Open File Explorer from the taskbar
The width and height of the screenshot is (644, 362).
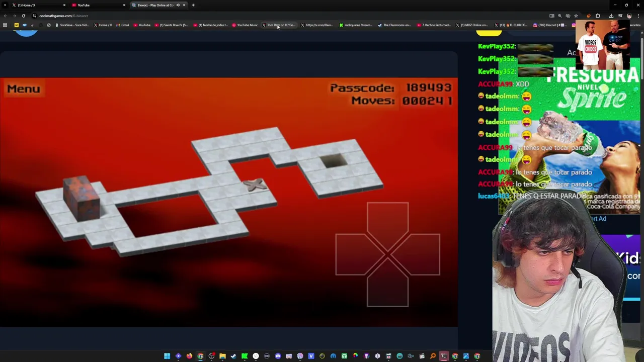click(222, 356)
